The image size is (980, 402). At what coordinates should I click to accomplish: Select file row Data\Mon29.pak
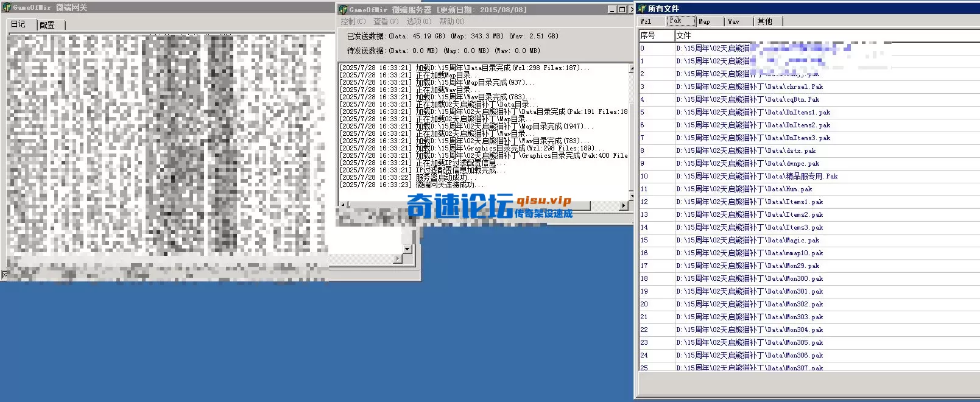tap(809, 266)
